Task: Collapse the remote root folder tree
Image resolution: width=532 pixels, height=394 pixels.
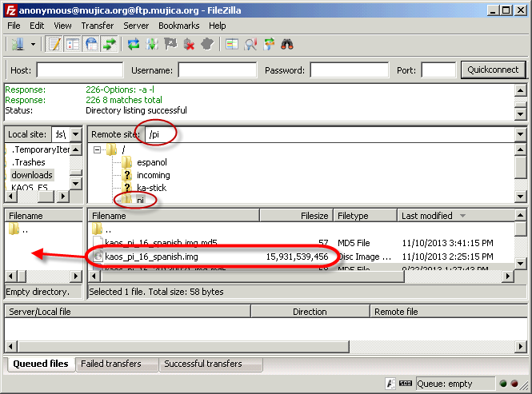Action: click(x=97, y=149)
